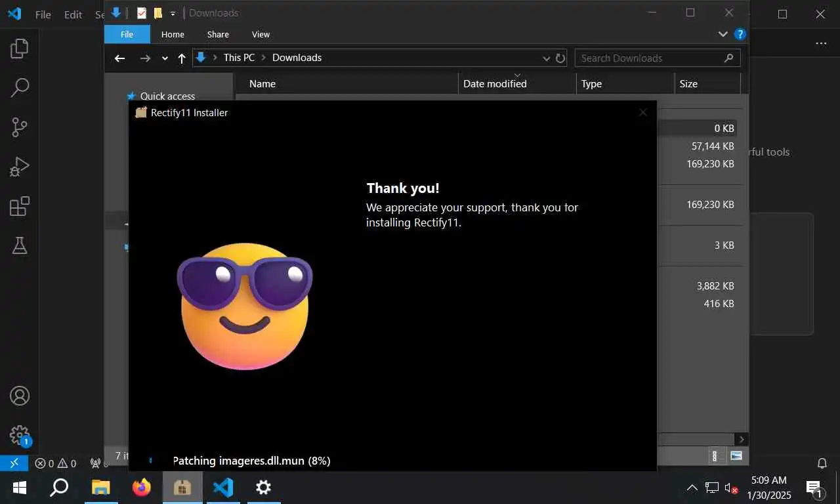Open the VS Code notifications bell
The image size is (840, 504).
[822, 463]
